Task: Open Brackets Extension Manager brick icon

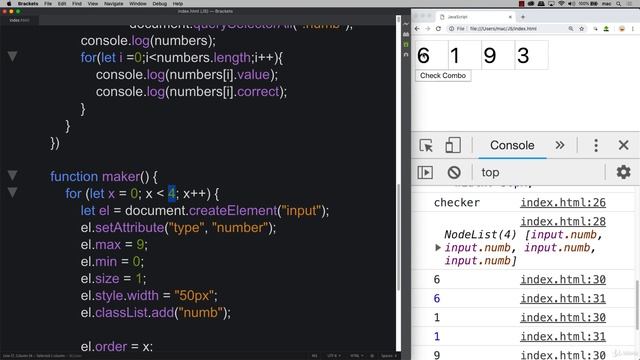Action: (406, 34)
